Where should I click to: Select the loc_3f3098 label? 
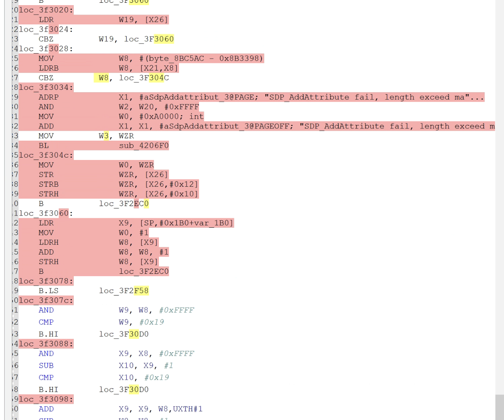point(46,399)
